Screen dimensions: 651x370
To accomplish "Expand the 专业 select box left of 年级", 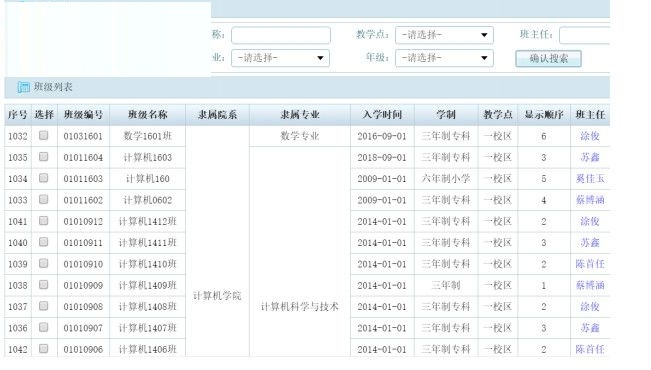I will tap(280, 58).
